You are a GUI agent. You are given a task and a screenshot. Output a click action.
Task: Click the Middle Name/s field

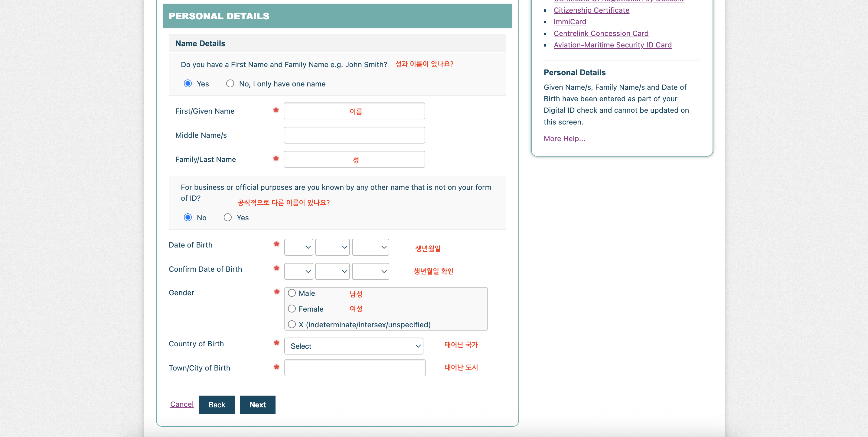click(x=354, y=135)
